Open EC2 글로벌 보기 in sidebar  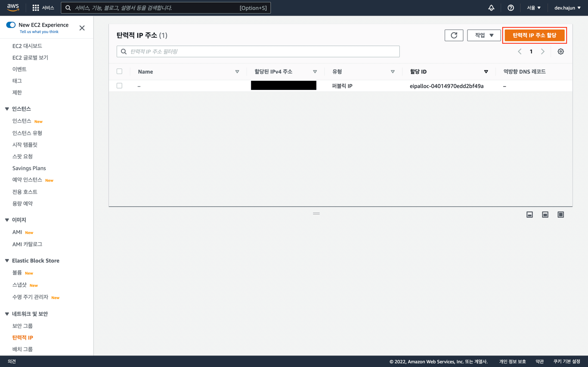point(30,57)
